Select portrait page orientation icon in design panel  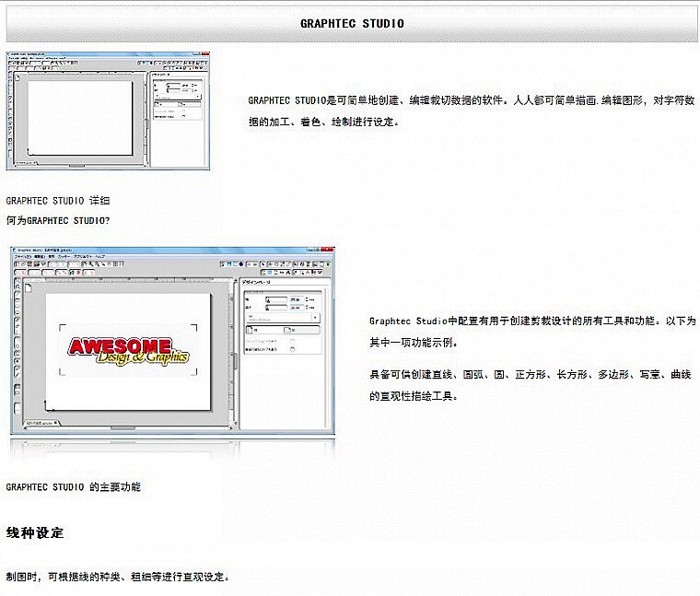point(251,328)
